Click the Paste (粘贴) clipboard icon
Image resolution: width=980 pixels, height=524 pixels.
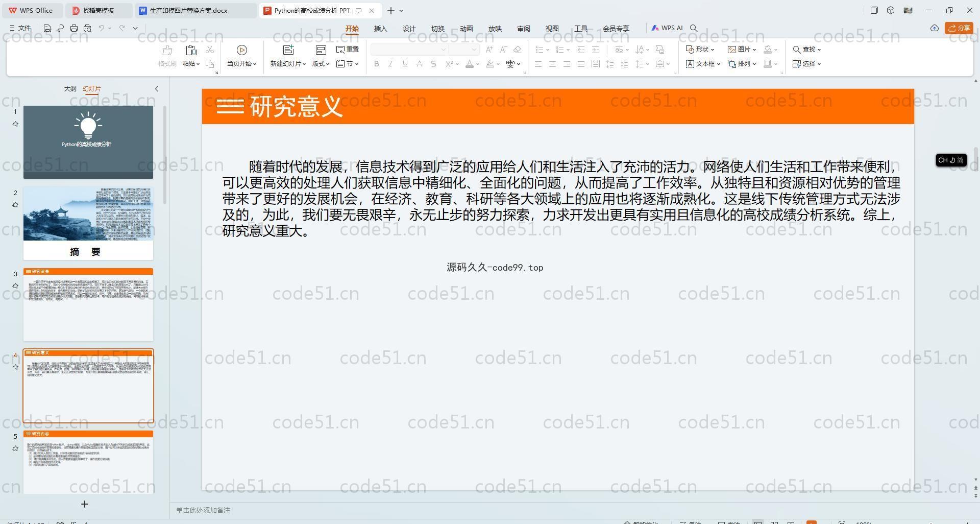[191, 50]
